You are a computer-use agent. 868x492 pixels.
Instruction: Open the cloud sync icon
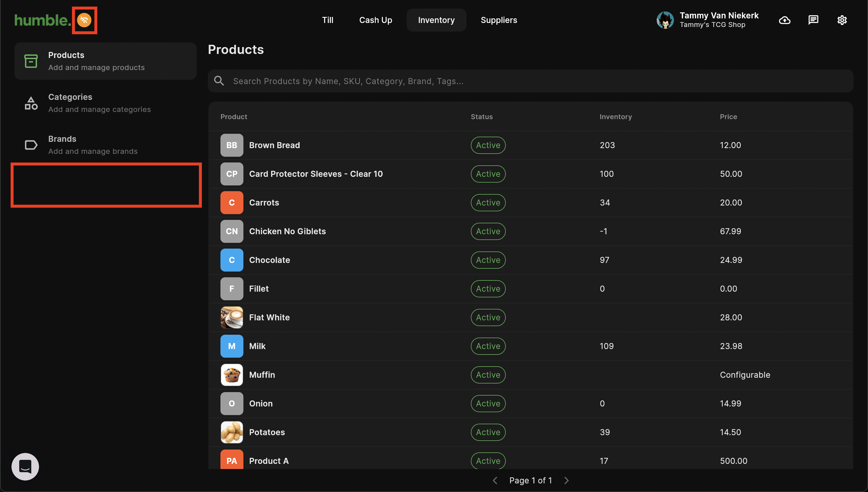coord(784,20)
